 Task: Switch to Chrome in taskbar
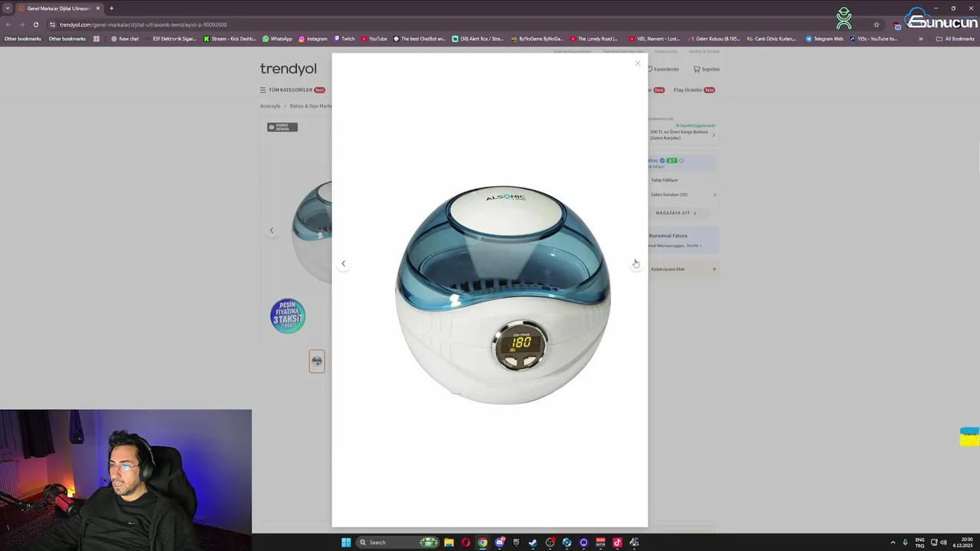point(482,543)
